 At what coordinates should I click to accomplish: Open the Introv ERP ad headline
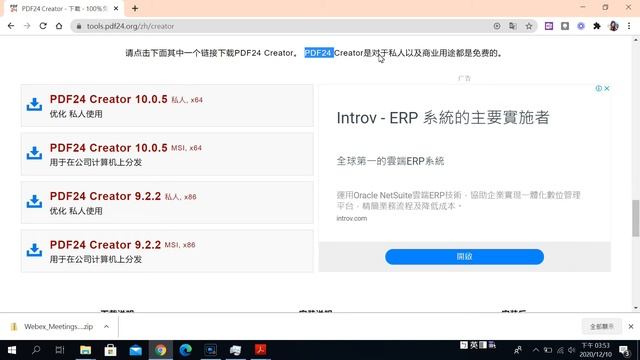click(443, 118)
